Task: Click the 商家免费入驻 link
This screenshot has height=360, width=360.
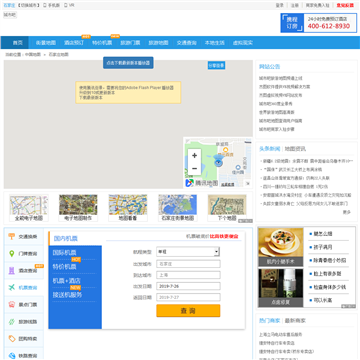Action: point(318,5)
